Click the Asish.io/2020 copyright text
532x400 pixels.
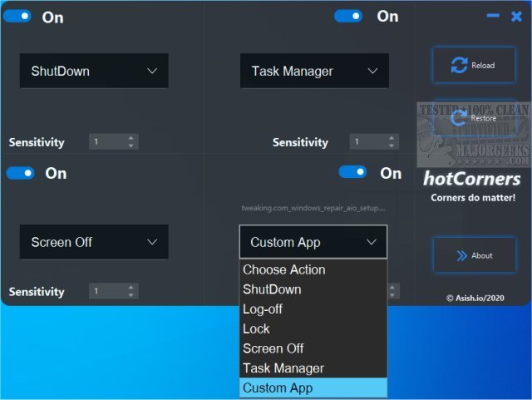[475, 299]
